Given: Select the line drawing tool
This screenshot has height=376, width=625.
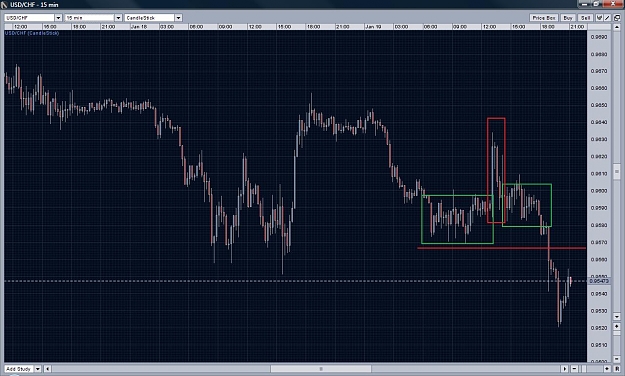Looking at the screenshot, I should pyautogui.click(x=607, y=18).
